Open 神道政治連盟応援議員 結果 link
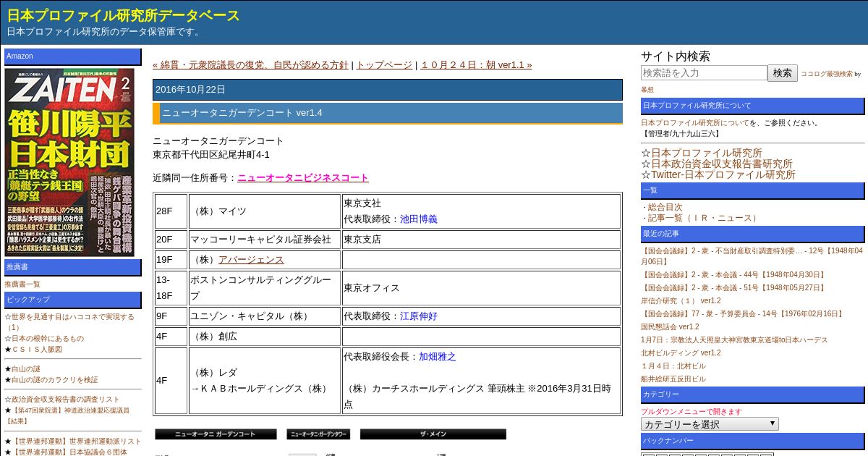This screenshot has height=456, width=868. [x=67, y=415]
